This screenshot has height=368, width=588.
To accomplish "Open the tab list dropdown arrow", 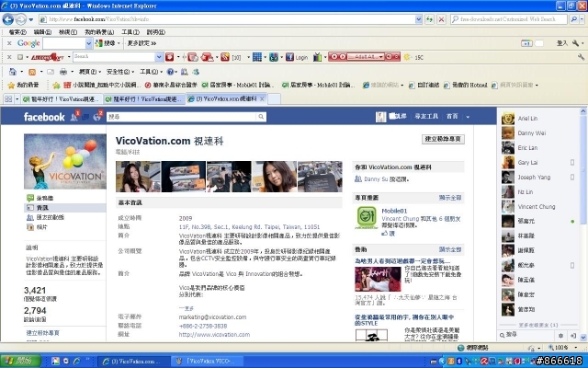I will click(x=17, y=99).
